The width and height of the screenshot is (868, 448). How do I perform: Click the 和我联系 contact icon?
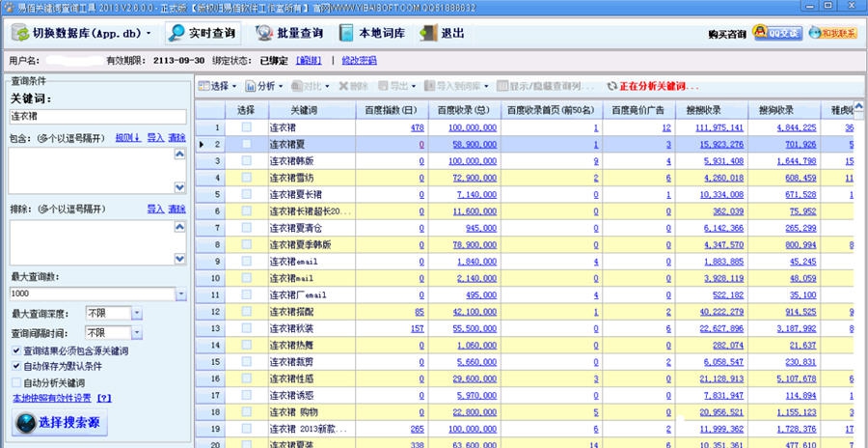pos(833,33)
